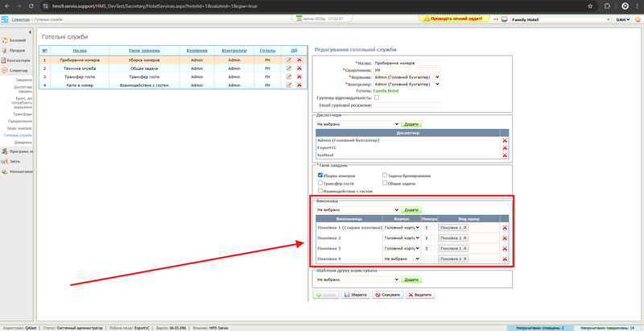The height and width of the screenshot is (331, 644).
Task: Expand the Диспетчери selection dropdown
Action: (x=357, y=124)
